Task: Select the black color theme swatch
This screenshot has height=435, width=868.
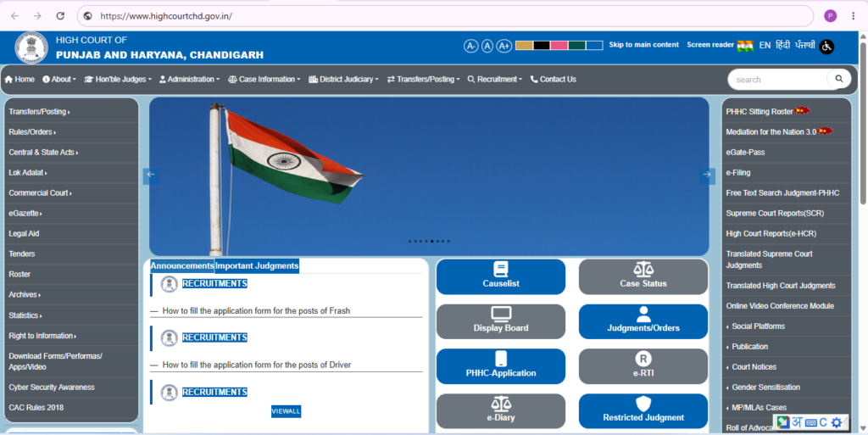Action: (x=542, y=46)
